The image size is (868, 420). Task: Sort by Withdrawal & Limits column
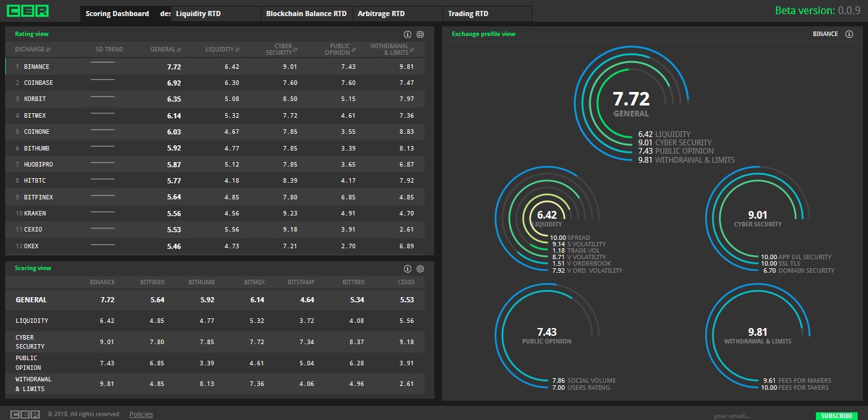(x=392, y=50)
